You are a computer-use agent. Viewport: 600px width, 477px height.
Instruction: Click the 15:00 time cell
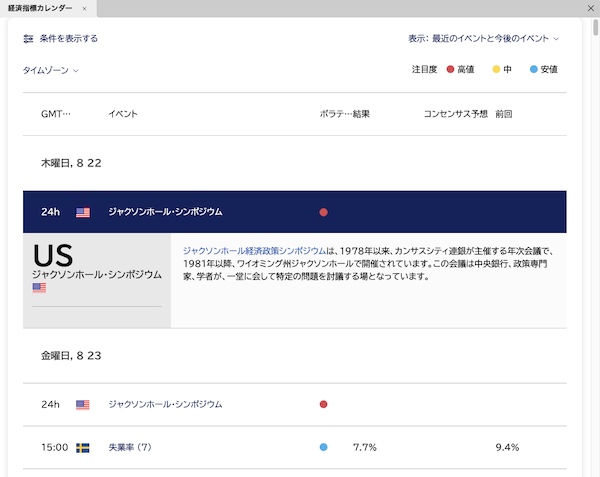(x=54, y=447)
